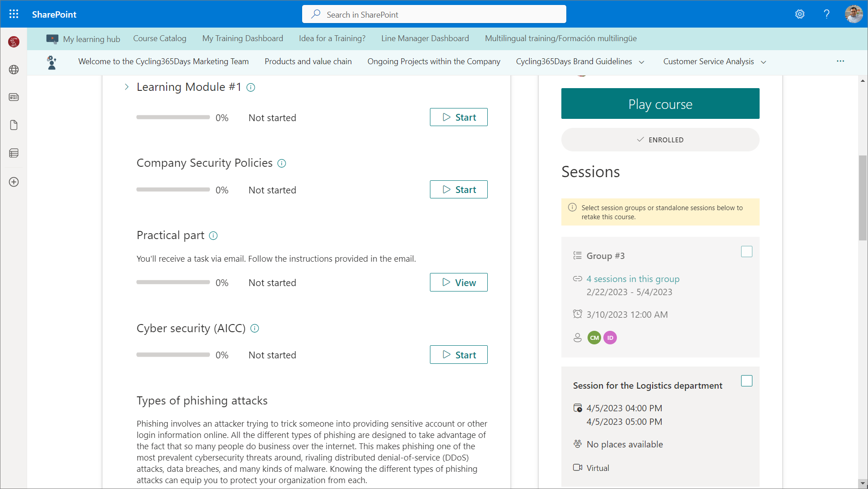Show info icon for Cyber security (AICC)
This screenshot has width=868, height=489.
pos(255,329)
